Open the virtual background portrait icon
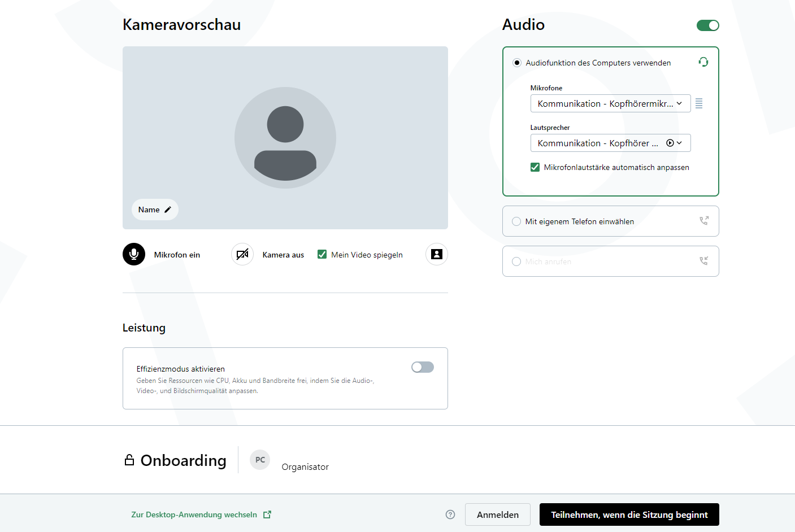Screen dimensions: 795x532 pyautogui.click(x=436, y=254)
